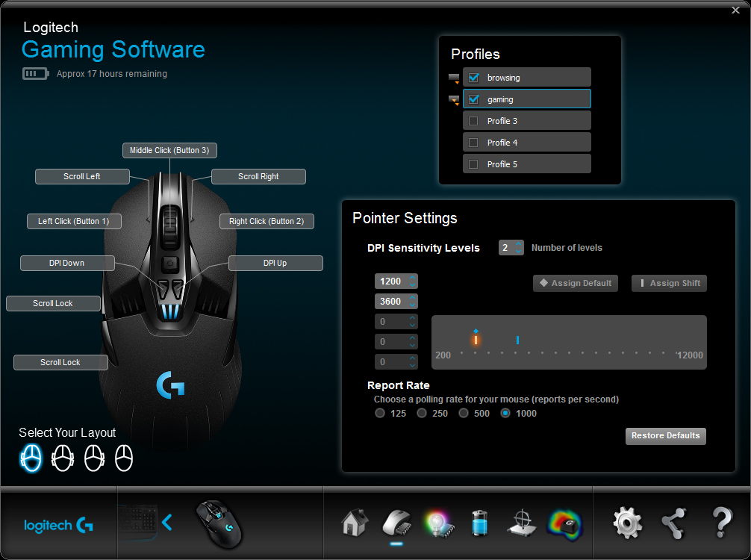Screen dimensions: 751x560
Task: Open the surface tuning crosshair icon
Action: pos(521,523)
